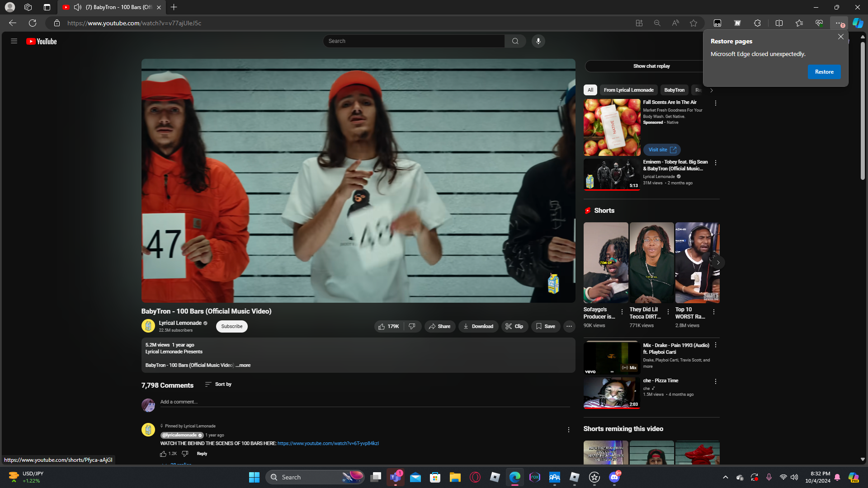Open Mail app from taskbar
The height and width of the screenshot is (488, 868).
point(415,477)
